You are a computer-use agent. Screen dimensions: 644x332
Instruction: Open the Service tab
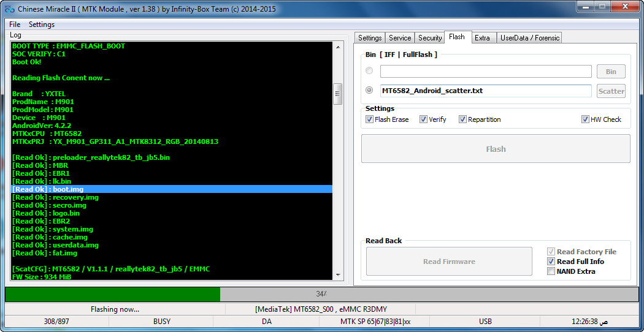pos(400,38)
